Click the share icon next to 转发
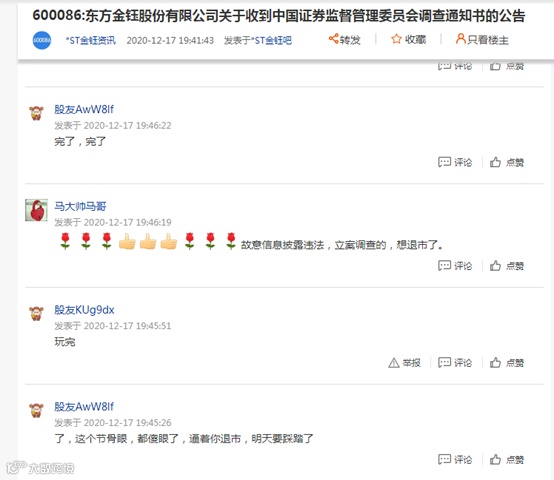 coord(333,38)
